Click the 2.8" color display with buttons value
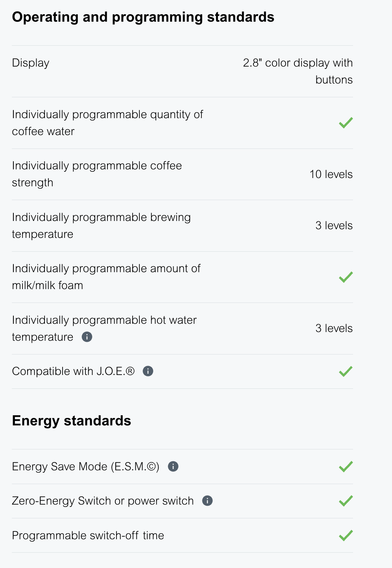 tap(298, 71)
